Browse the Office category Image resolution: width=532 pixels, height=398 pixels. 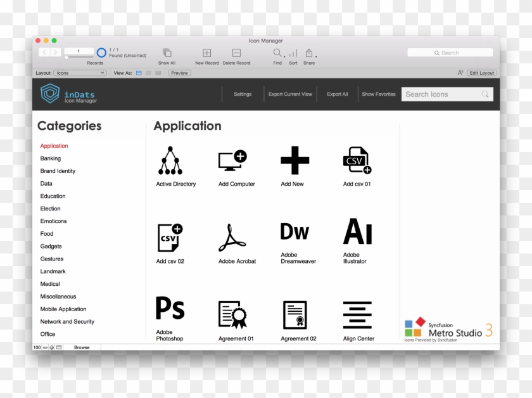(x=47, y=334)
